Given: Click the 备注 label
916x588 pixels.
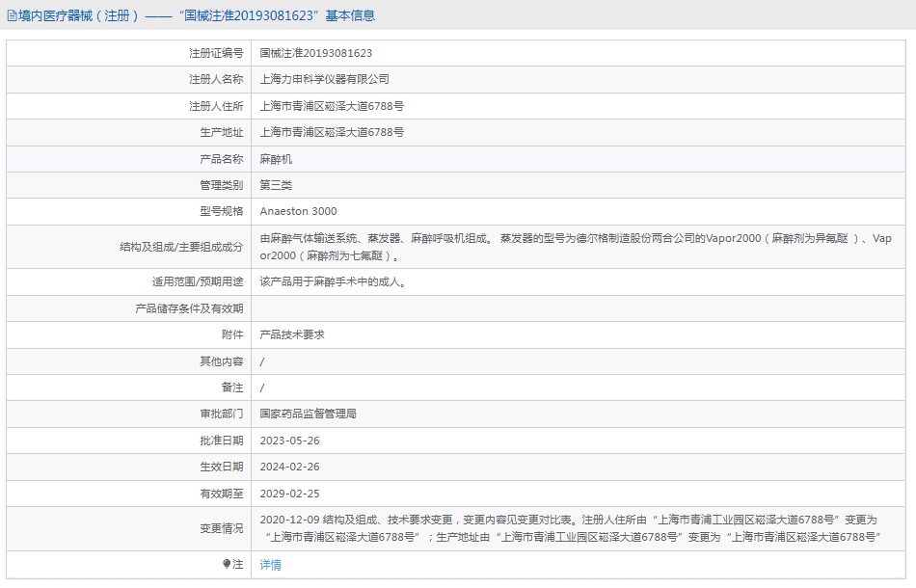Looking at the screenshot, I should coord(232,388).
